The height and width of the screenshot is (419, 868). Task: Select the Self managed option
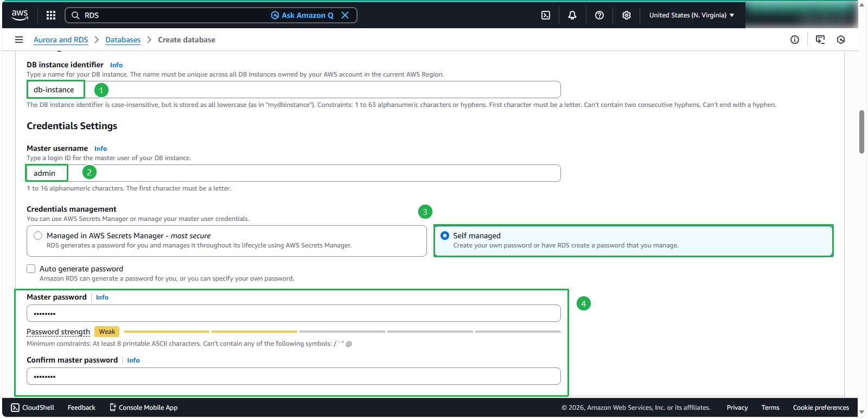[x=634, y=241]
